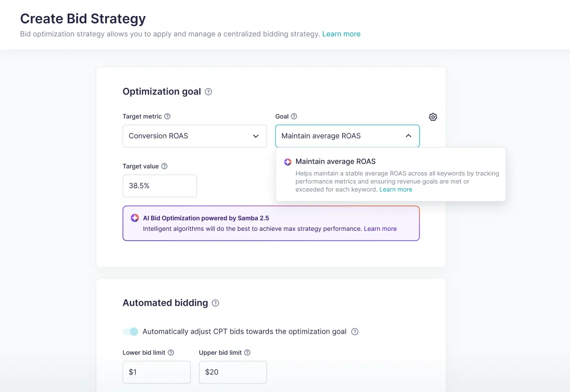
Task: Click help icon next to Optimization goal heading
Action: pos(208,92)
